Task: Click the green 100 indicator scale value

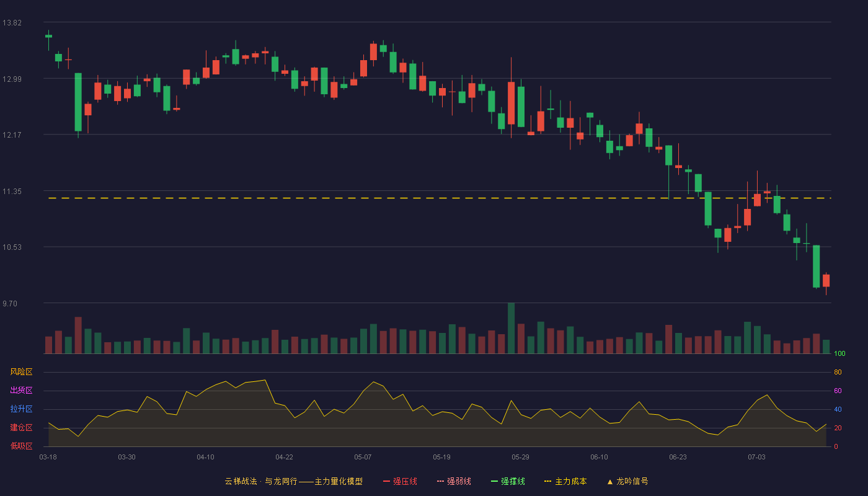Action: (x=839, y=354)
